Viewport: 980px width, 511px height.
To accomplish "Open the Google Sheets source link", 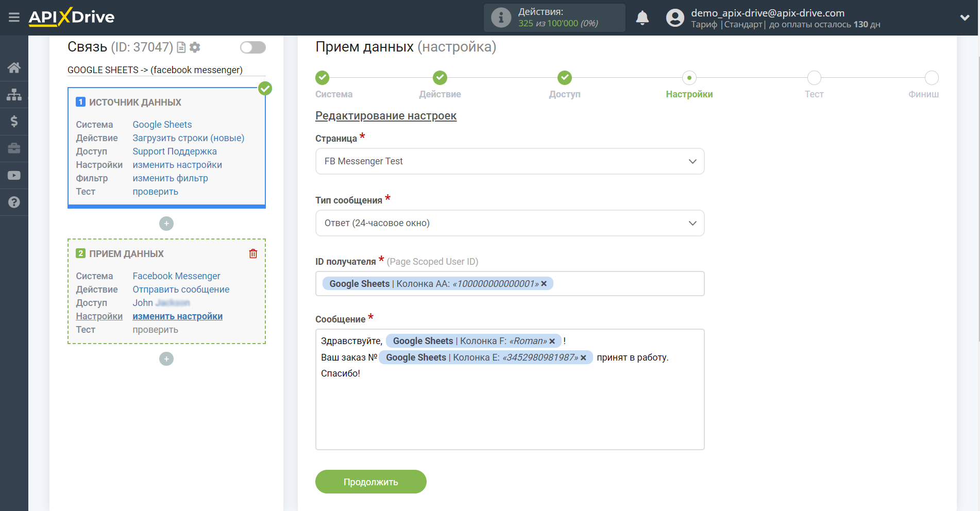I will pyautogui.click(x=162, y=125).
